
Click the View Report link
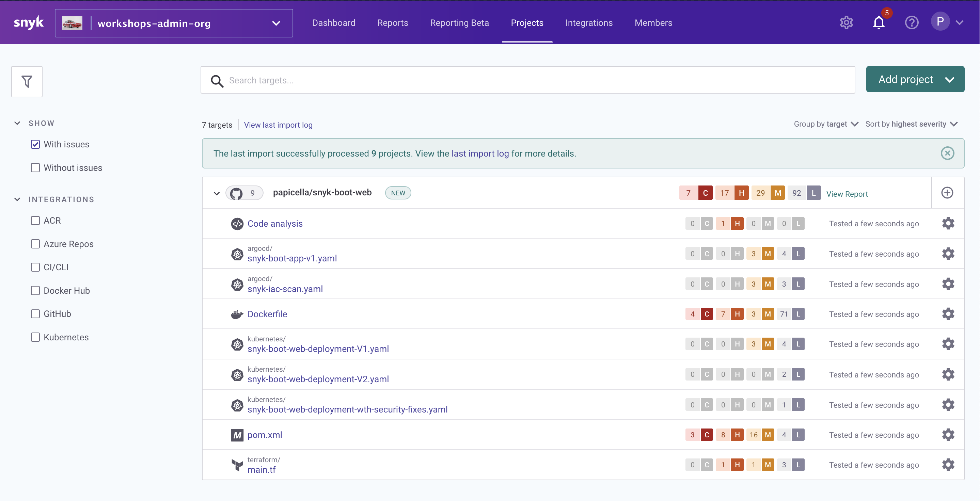847,194
